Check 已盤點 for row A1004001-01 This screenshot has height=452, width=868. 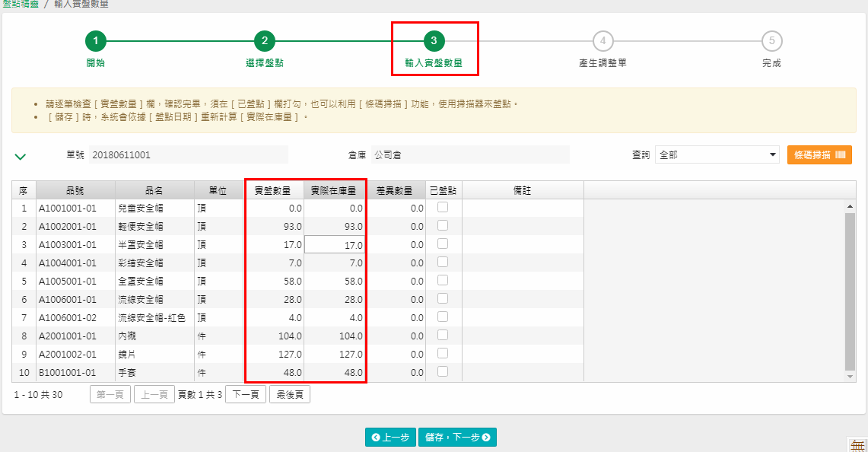443,262
